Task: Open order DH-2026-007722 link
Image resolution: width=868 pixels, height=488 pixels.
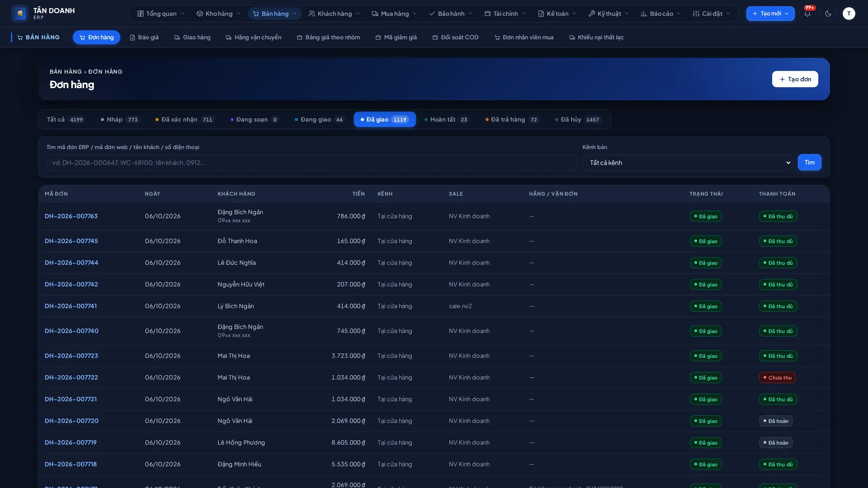Action: click(71, 377)
